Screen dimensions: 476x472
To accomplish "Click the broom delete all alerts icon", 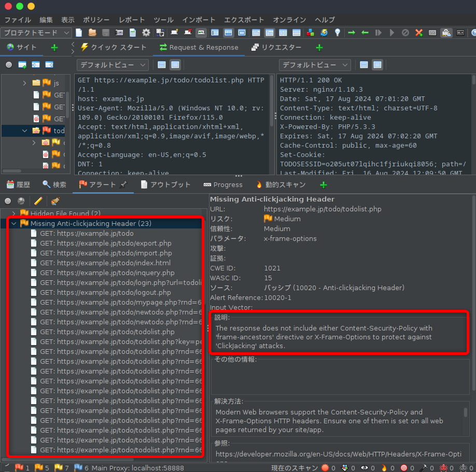I will tap(55, 201).
